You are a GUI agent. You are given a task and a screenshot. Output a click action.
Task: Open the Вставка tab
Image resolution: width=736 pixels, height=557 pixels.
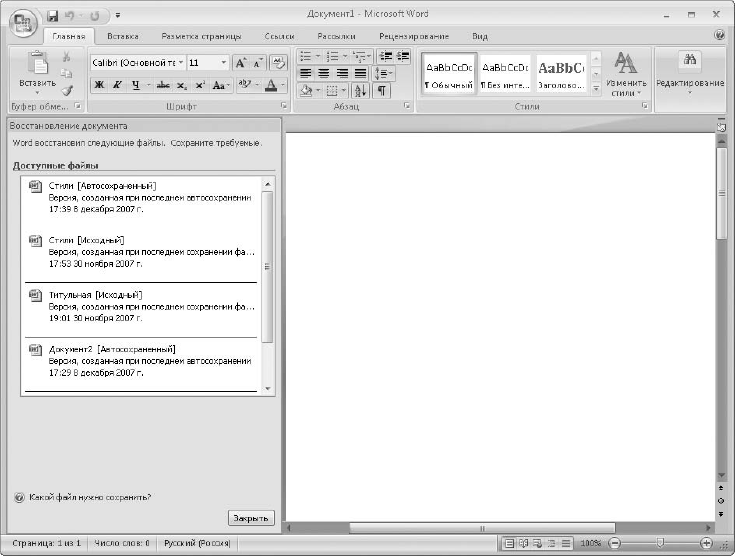123,36
